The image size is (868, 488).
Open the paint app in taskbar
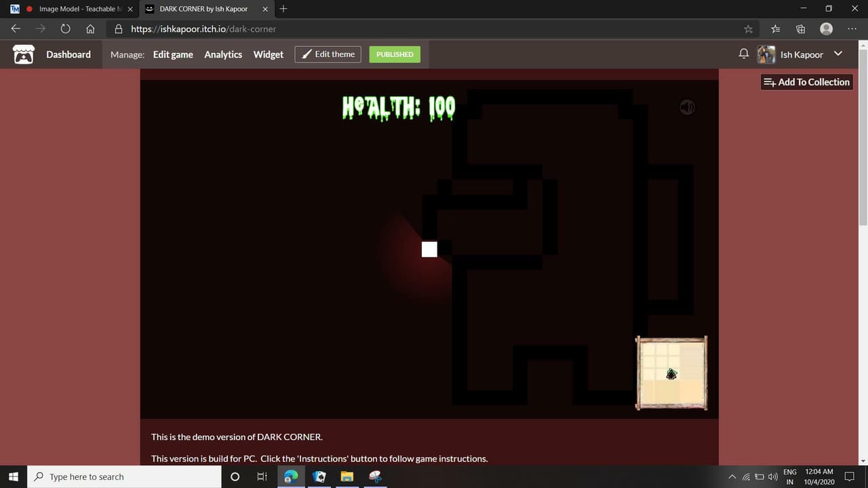375,476
